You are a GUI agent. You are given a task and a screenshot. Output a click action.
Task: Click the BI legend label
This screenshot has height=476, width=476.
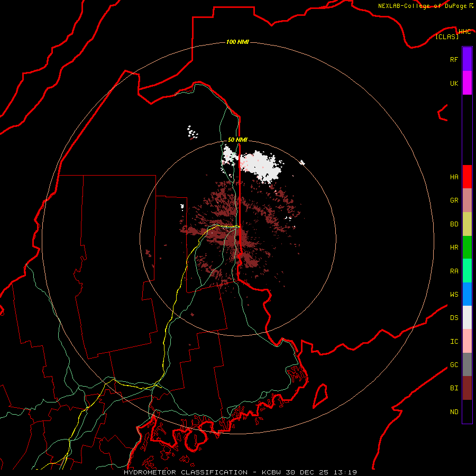454,388
